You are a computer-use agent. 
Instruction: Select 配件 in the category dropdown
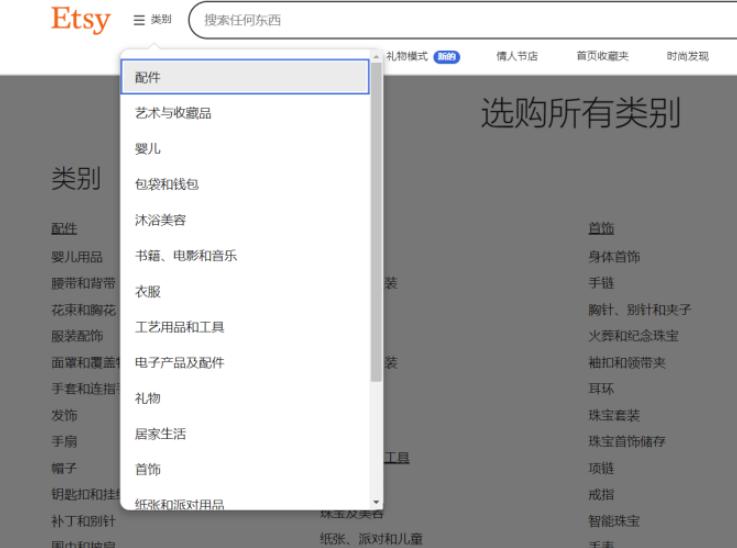tap(245, 77)
